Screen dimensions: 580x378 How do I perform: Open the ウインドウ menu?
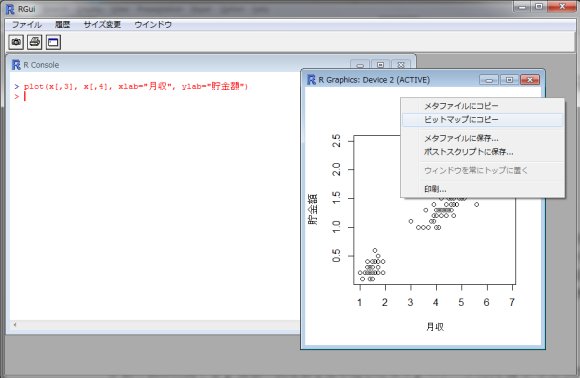153,25
